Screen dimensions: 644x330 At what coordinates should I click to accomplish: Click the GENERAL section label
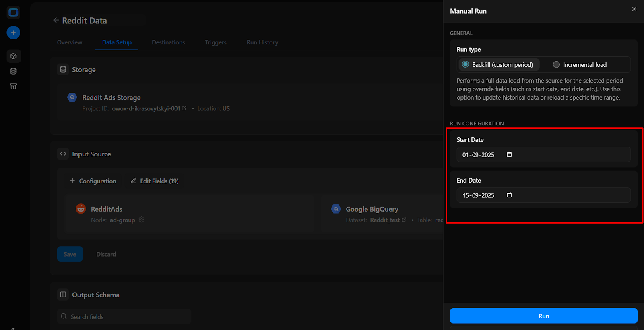(x=461, y=33)
